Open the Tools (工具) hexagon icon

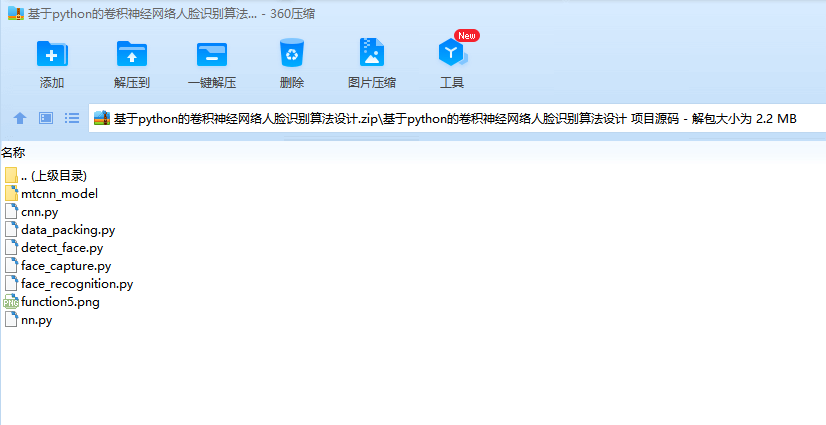[x=452, y=53]
